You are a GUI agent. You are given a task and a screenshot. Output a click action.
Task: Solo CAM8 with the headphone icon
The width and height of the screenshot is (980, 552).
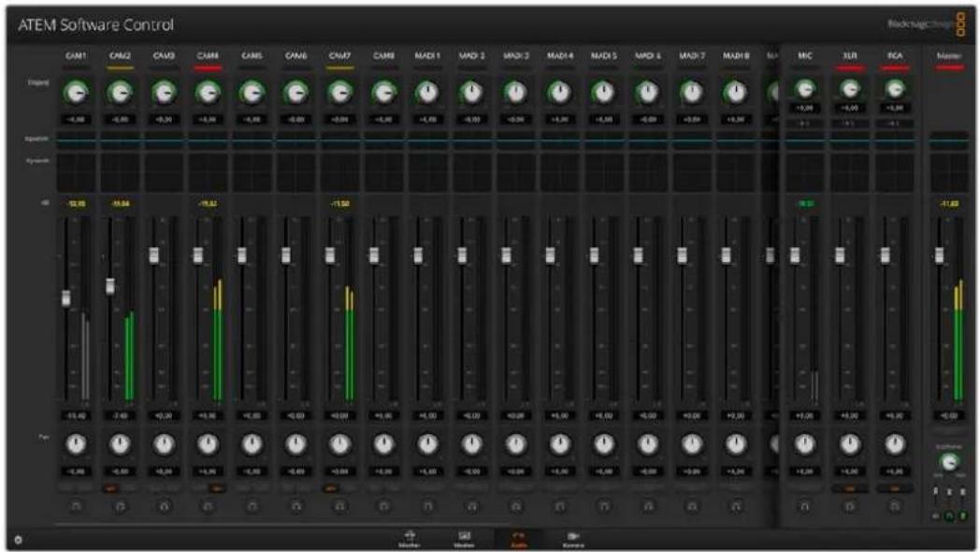click(x=383, y=506)
